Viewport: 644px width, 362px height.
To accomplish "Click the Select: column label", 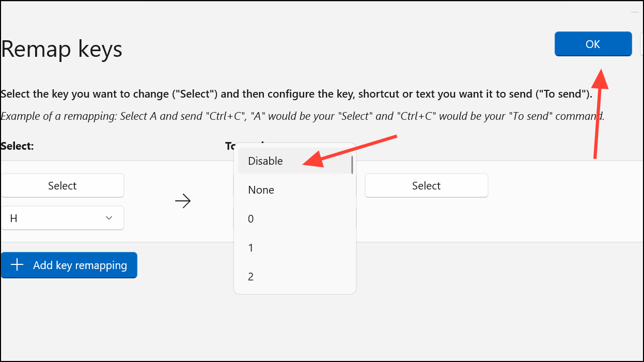I will click(17, 146).
